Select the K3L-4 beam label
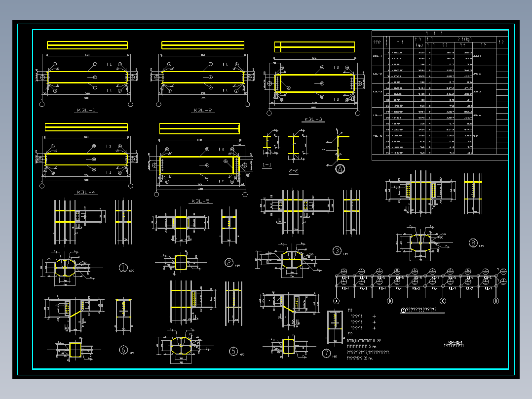The width and height of the screenshot is (532, 399). 86,192
